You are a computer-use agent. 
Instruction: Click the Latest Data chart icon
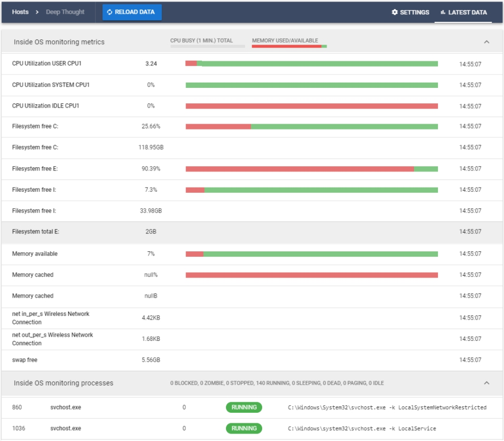pyautogui.click(x=443, y=12)
